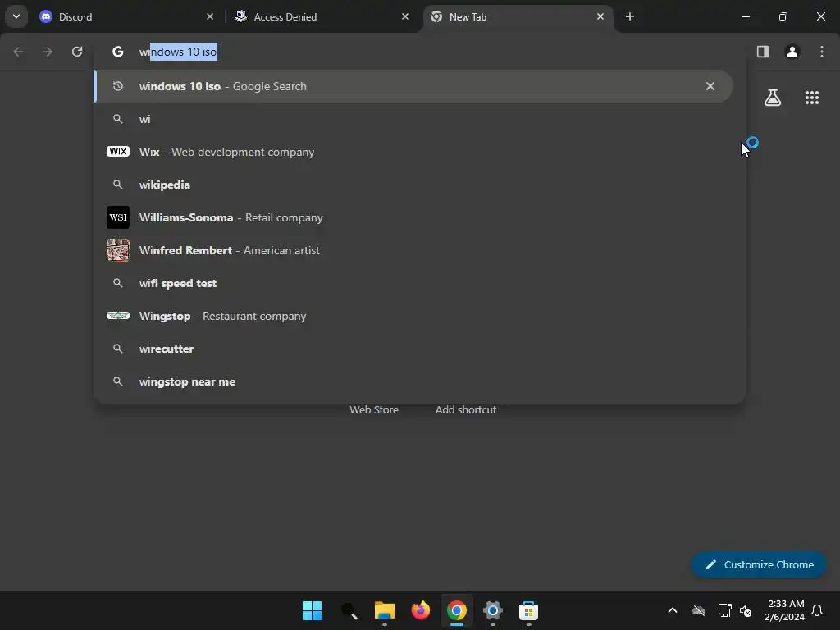Open the Windows Start menu
Image resolution: width=840 pixels, height=630 pixels.
coord(313,610)
